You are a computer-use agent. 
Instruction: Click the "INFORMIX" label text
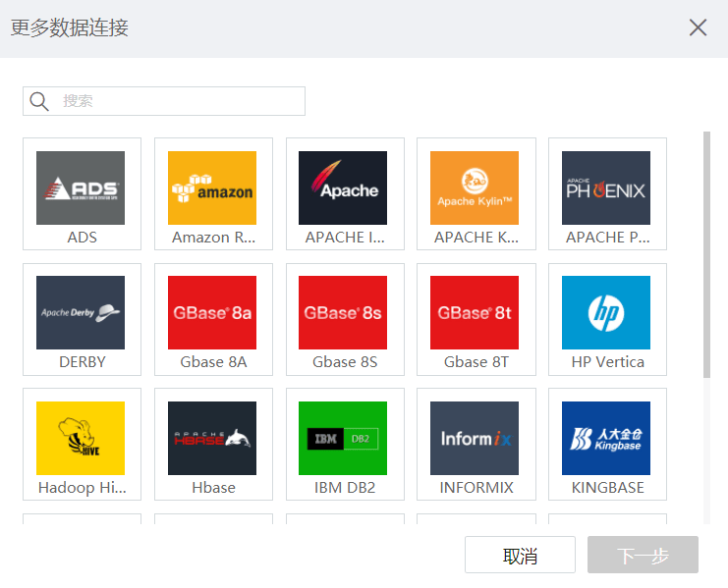(476, 488)
